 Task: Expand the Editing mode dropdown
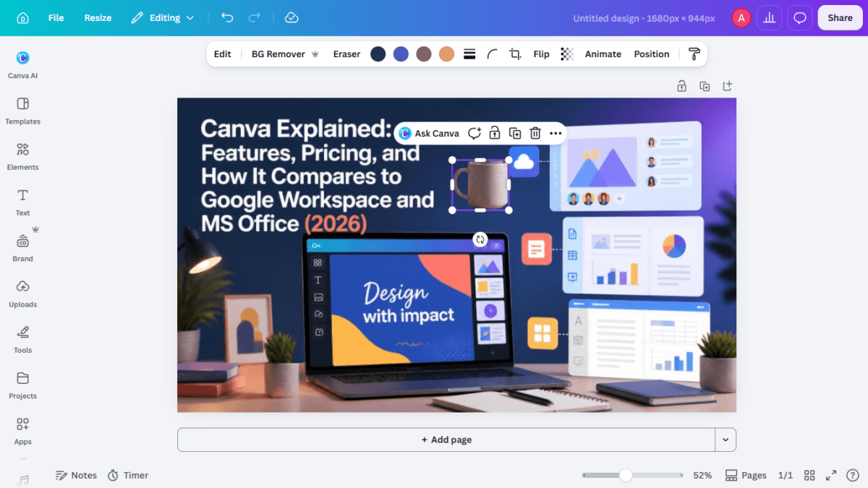coord(163,18)
